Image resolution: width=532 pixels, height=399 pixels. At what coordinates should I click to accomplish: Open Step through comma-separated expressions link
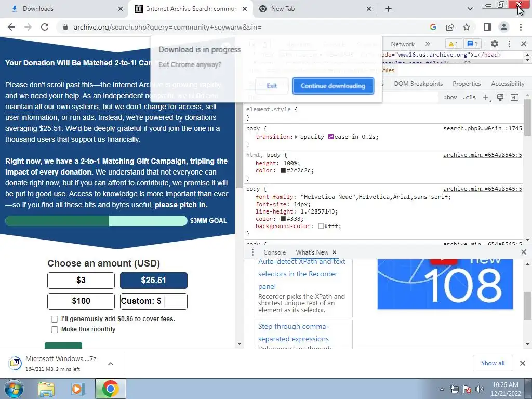click(293, 333)
